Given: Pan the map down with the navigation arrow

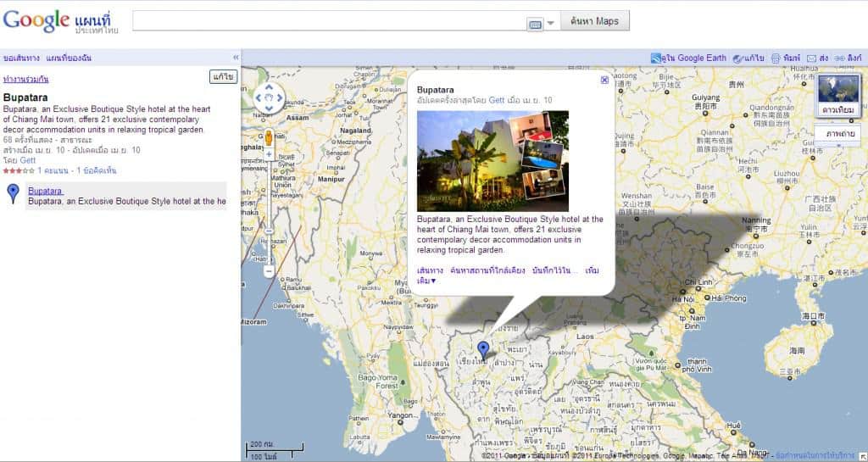Looking at the screenshot, I should pyautogui.click(x=269, y=109).
